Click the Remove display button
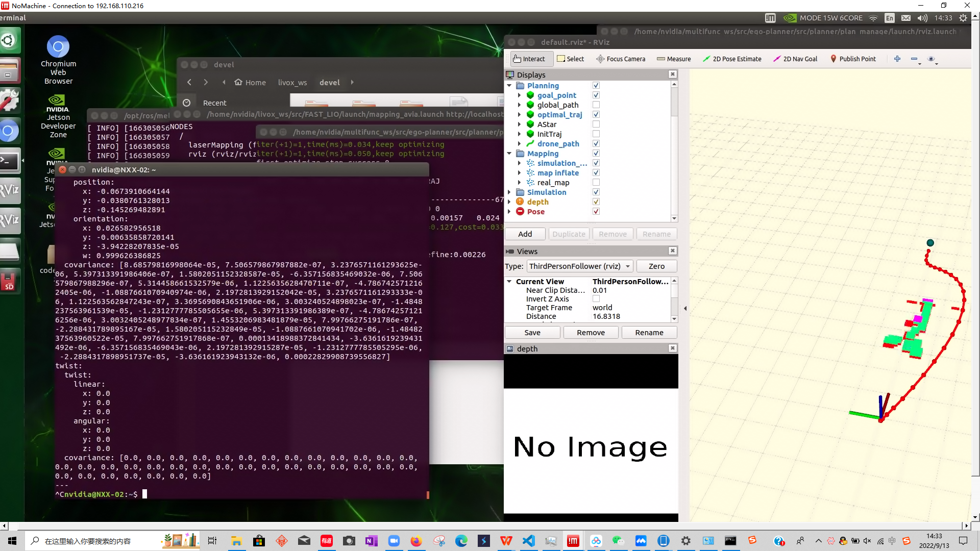Screen dimensions: 980x551 [x=612, y=234]
